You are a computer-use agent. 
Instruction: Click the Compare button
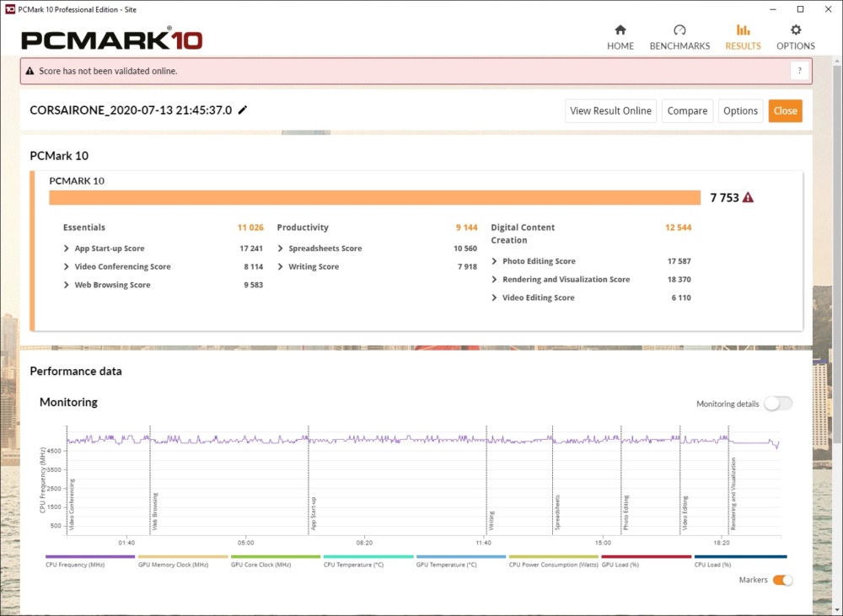687,110
